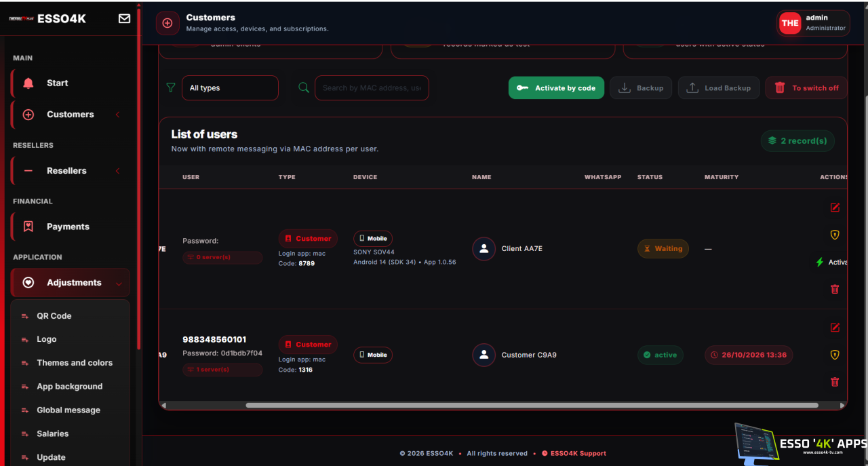Click the maturity date 26/10/2026 13:36
This screenshot has width=868, height=466.
(x=749, y=355)
